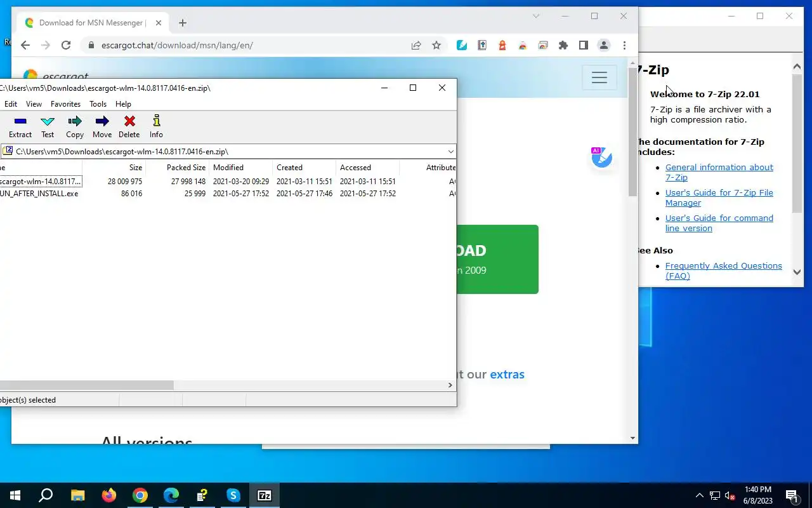The height and width of the screenshot is (508, 812).
Task: Click the share page icon in address bar
Action: tap(416, 45)
